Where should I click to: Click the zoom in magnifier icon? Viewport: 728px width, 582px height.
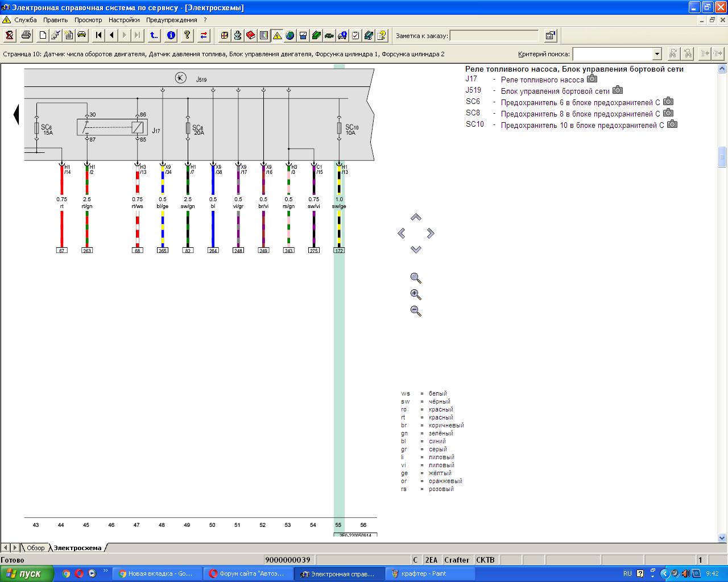point(416,294)
